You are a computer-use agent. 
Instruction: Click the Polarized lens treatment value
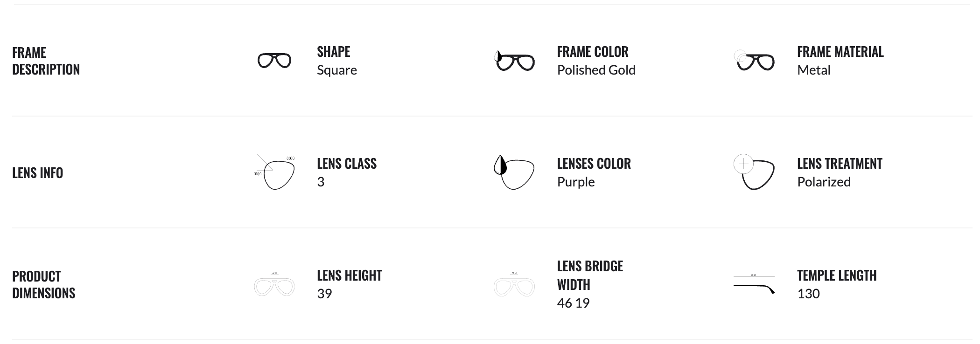824,182
